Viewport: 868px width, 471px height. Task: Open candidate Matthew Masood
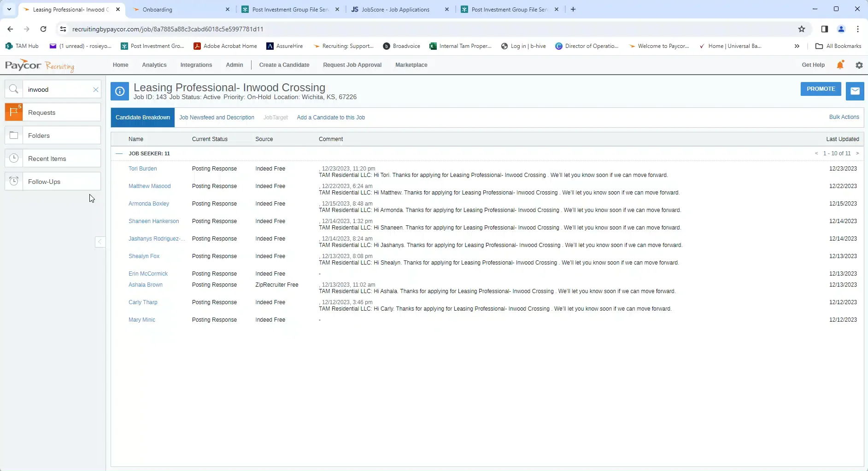150,186
